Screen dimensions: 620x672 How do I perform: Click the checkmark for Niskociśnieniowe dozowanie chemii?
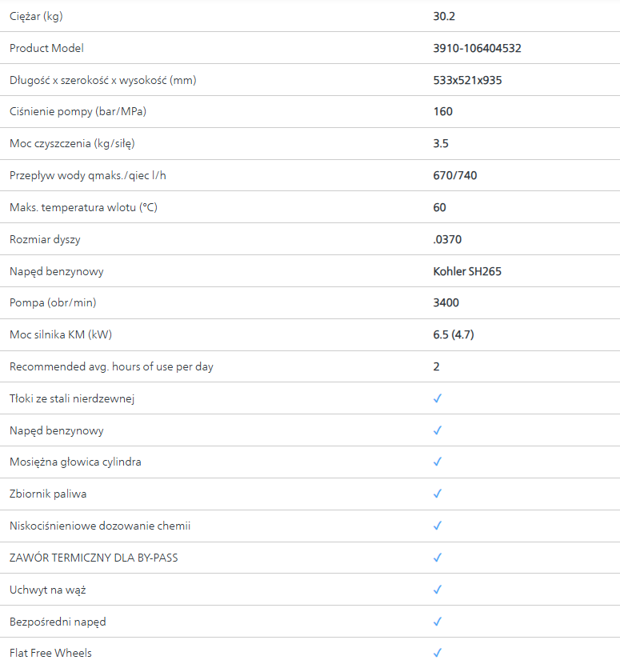coord(438,526)
